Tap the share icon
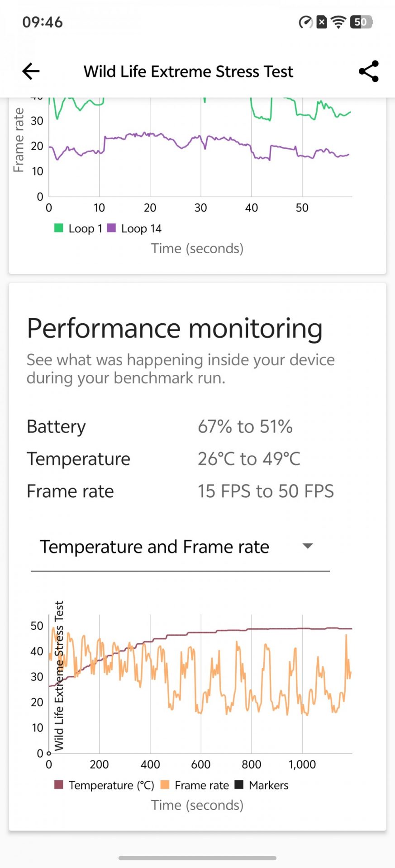This screenshot has height=868, width=395. pos(368,71)
